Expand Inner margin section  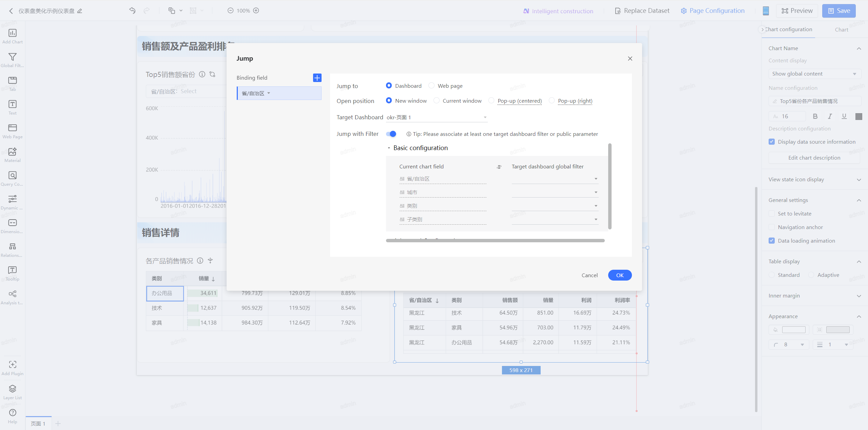[859, 296]
